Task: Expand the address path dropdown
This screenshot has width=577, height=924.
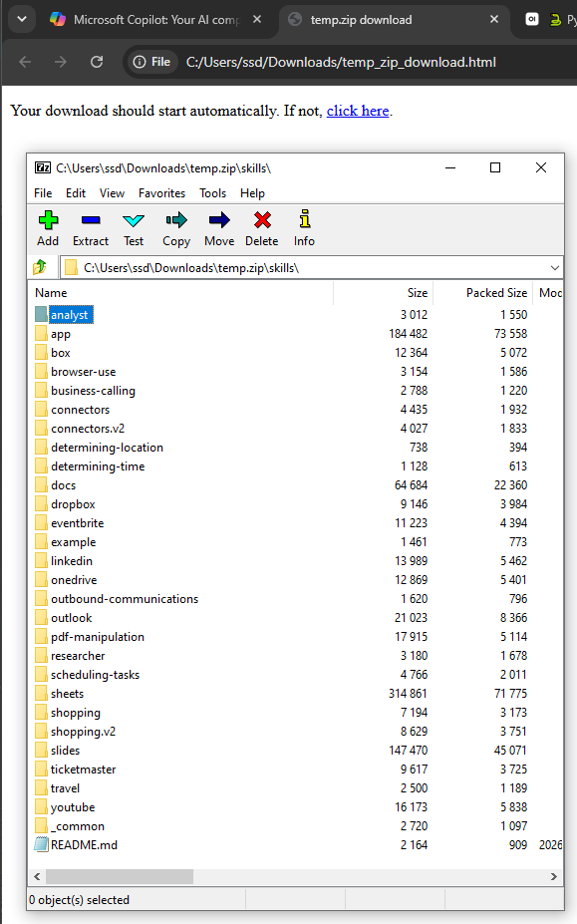Action: (x=555, y=268)
